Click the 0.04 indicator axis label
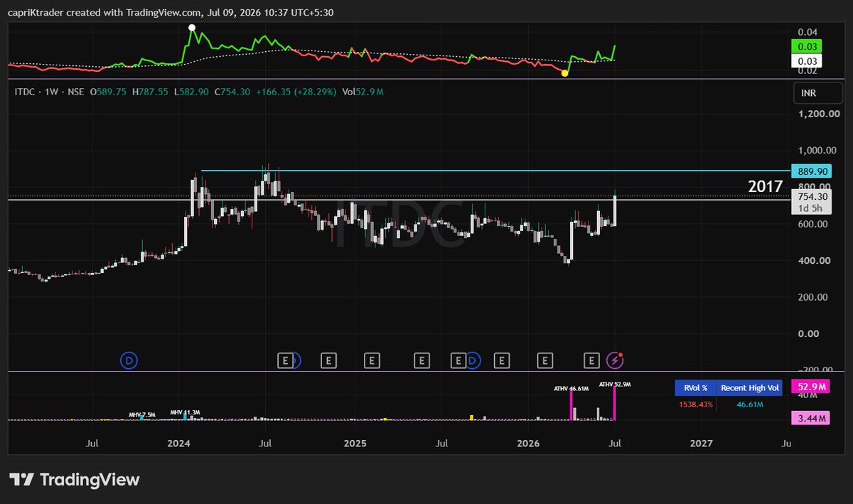The width and height of the screenshot is (853, 504). tap(807, 32)
